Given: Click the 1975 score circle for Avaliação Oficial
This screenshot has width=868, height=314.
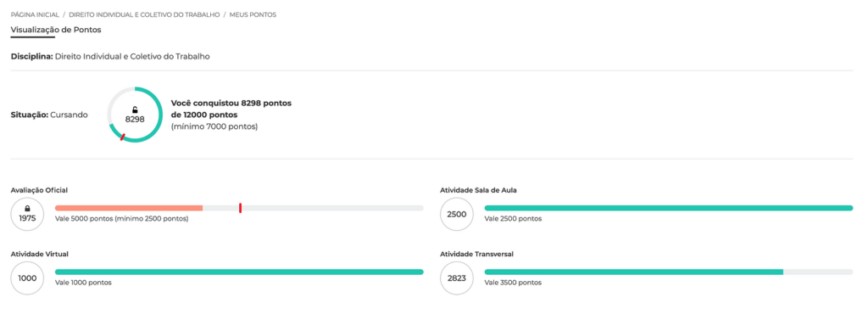Looking at the screenshot, I should coord(27,215).
